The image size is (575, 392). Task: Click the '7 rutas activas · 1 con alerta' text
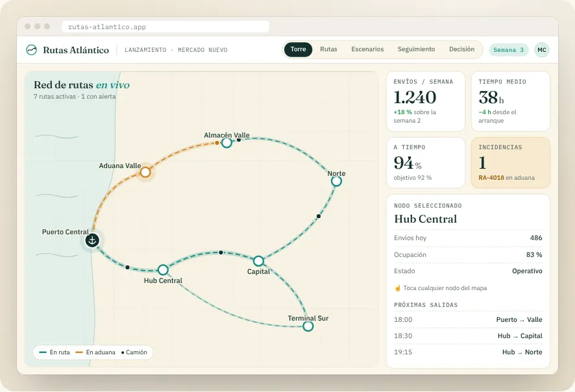point(75,97)
